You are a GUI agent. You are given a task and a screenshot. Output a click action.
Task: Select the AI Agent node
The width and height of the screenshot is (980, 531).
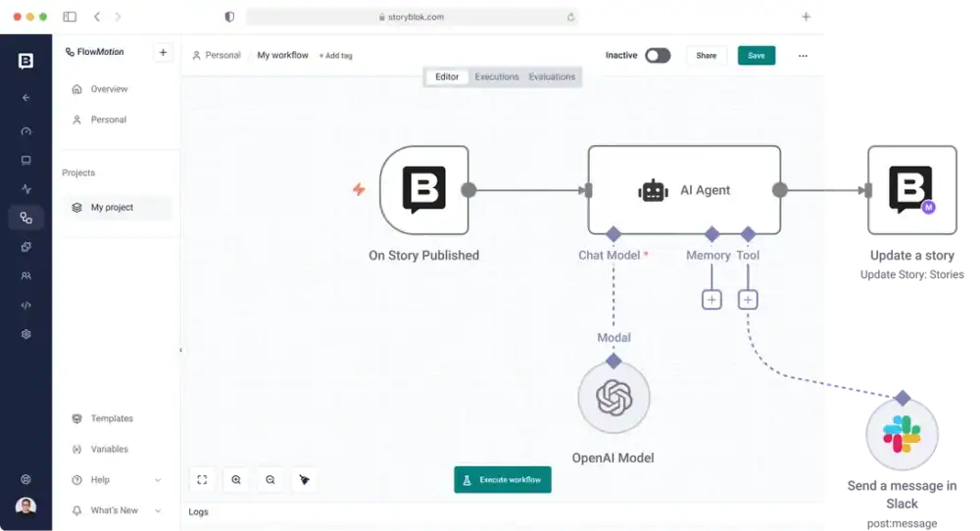684,190
